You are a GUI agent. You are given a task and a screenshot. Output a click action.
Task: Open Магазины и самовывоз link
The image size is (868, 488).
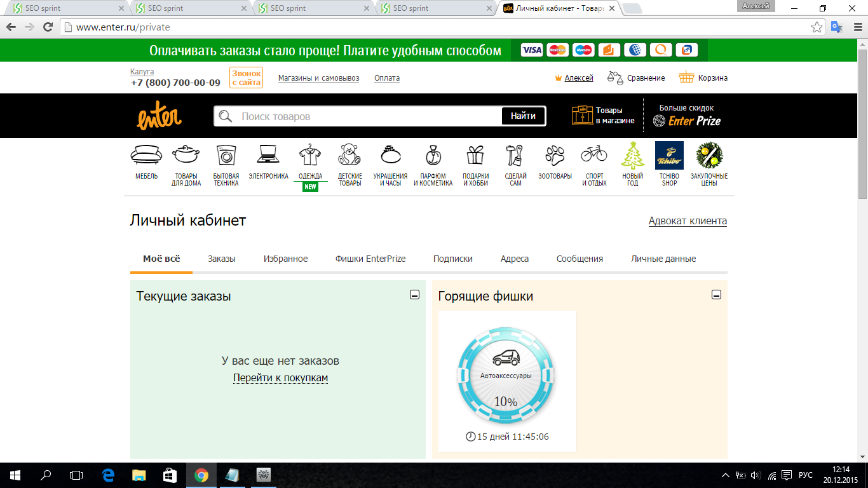[x=319, y=78]
